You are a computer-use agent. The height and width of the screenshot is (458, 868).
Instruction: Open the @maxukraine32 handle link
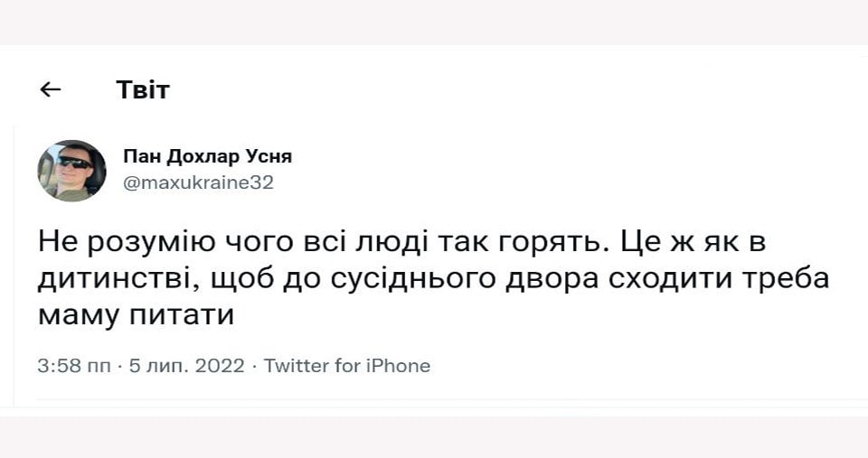point(198,182)
